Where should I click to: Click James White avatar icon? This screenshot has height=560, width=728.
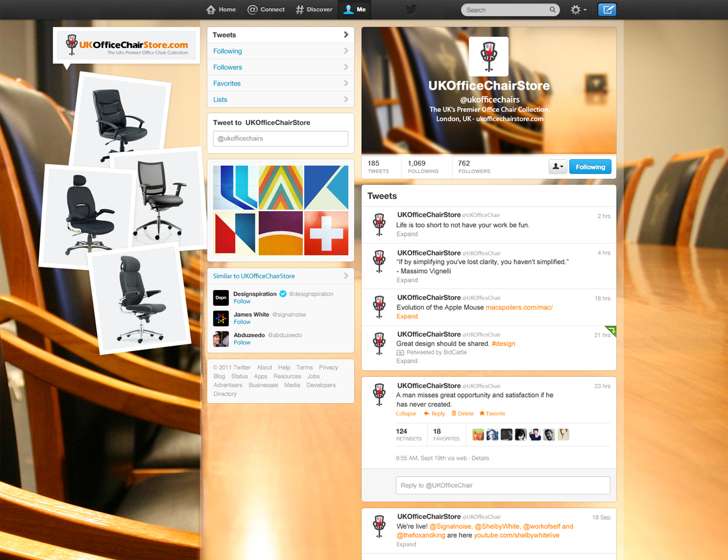pyautogui.click(x=221, y=318)
